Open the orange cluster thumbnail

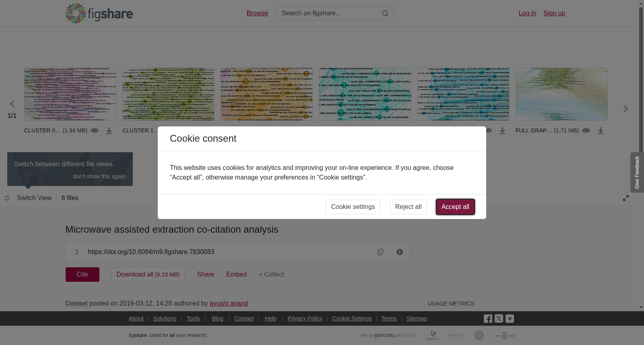[266, 94]
